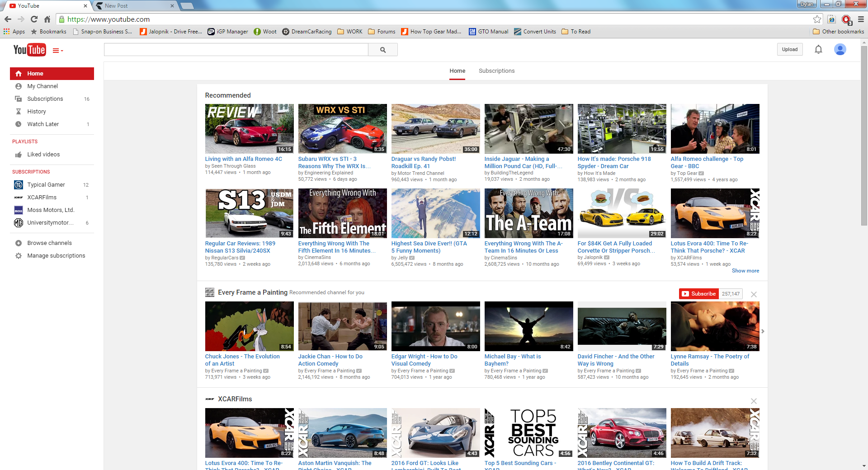Click the Upload button

point(790,49)
